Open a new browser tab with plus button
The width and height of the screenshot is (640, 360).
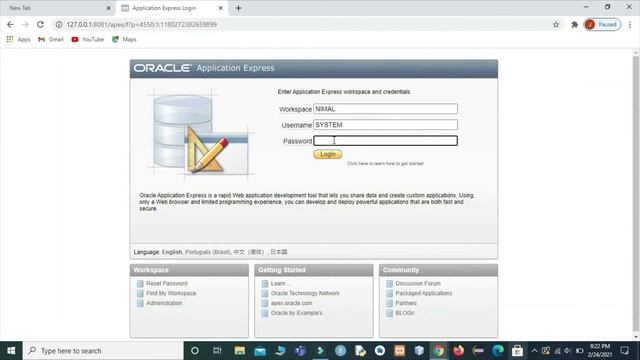238,8
